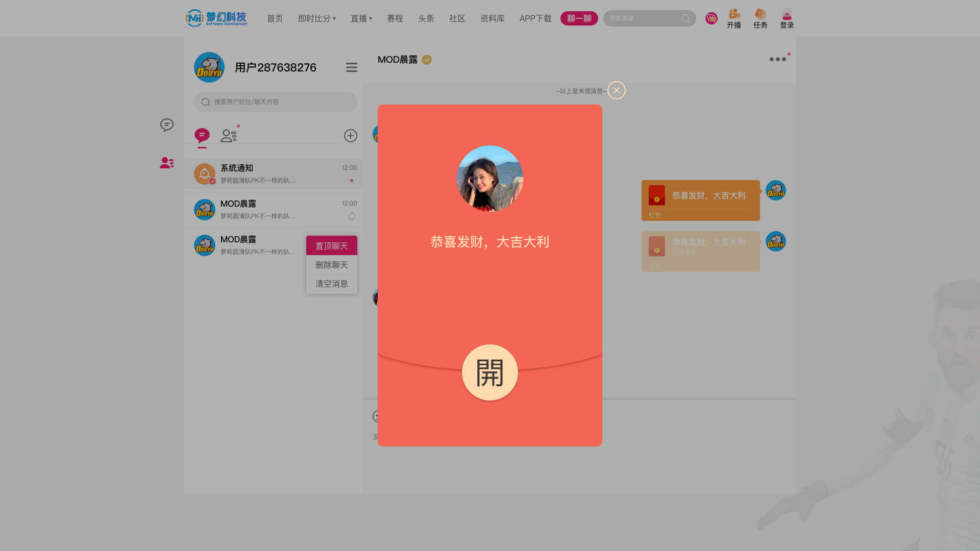
Task: Toggle mute bell on MOD晨露 row
Action: [x=352, y=216]
